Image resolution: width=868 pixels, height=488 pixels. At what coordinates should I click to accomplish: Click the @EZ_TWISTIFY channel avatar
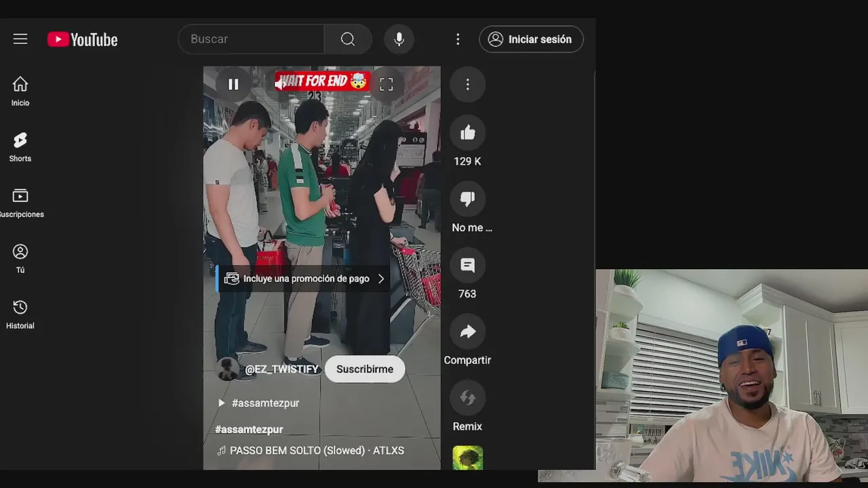pyautogui.click(x=227, y=369)
